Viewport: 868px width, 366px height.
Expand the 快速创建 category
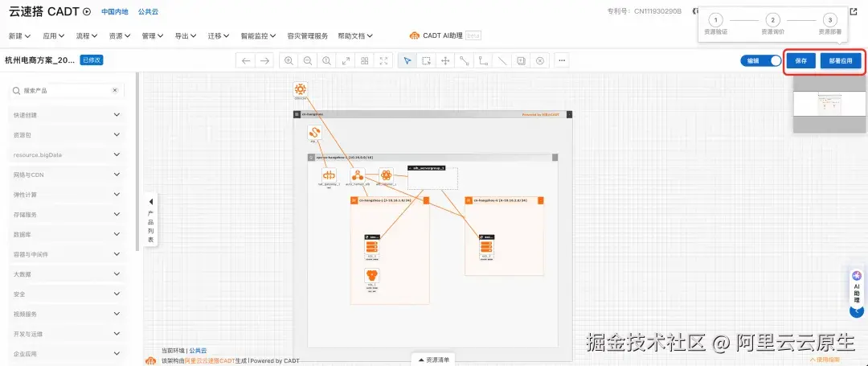click(67, 115)
